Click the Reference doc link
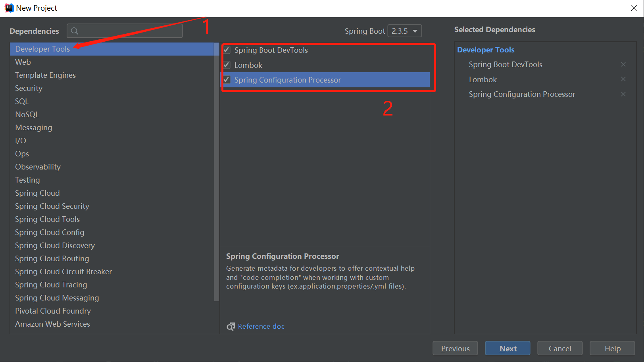The width and height of the screenshot is (644, 362). pyautogui.click(x=261, y=326)
